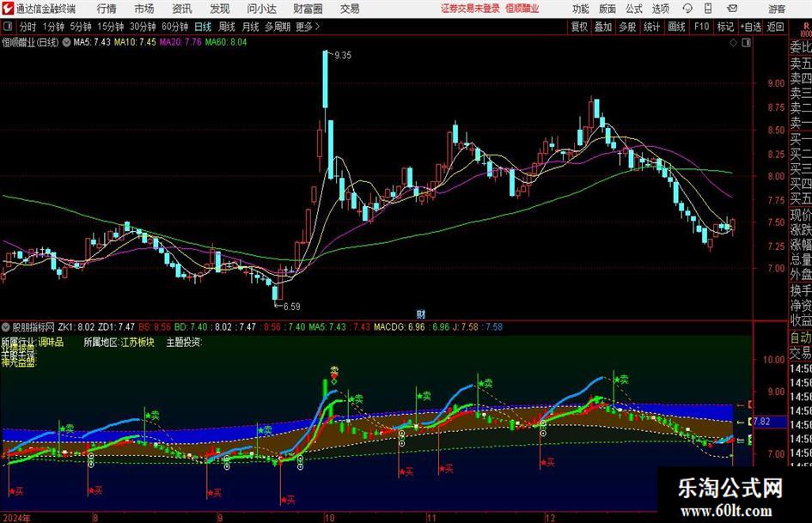Open the 选项 menu

(x=660, y=9)
